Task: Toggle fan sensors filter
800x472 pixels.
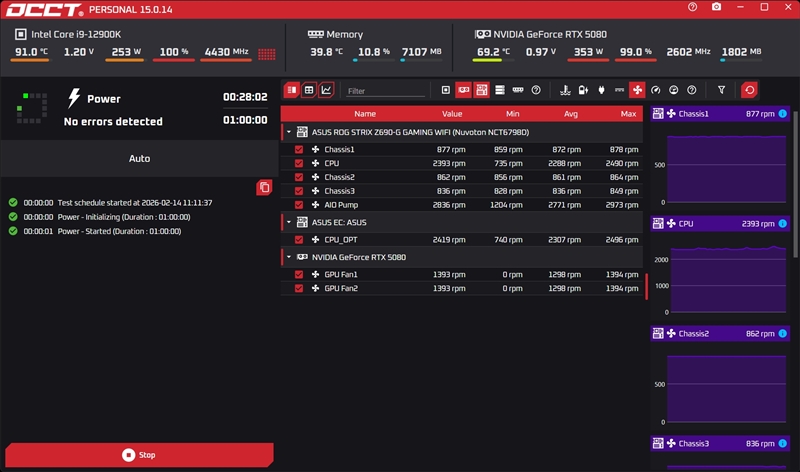Action: (637, 90)
